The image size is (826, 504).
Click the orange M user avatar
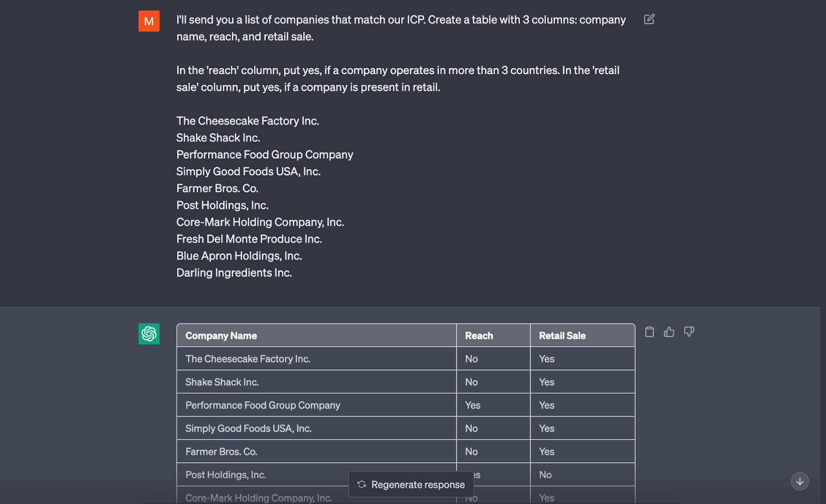(x=149, y=21)
